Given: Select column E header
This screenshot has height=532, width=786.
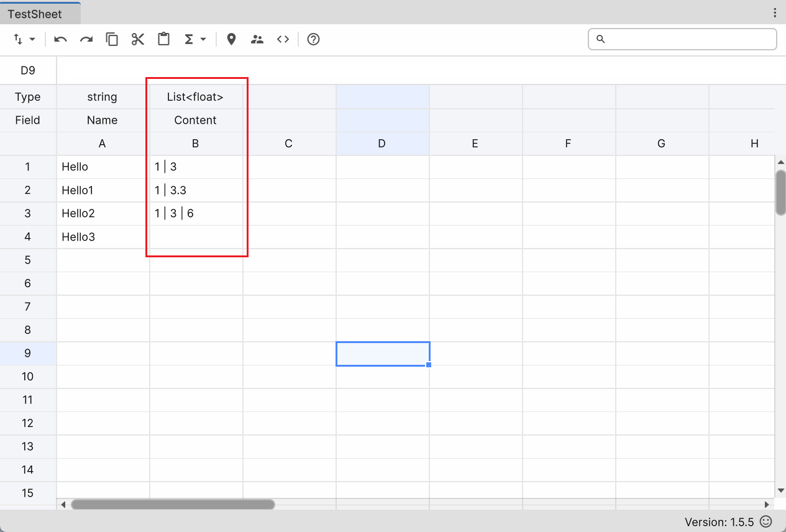Looking at the screenshot, I should 475,144.
